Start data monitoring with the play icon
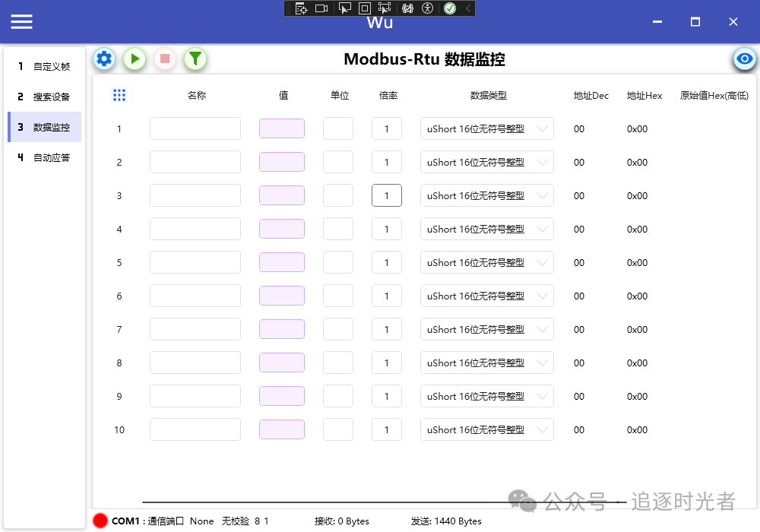The height and width of the screenshot is (532, 760). (134, 59)
